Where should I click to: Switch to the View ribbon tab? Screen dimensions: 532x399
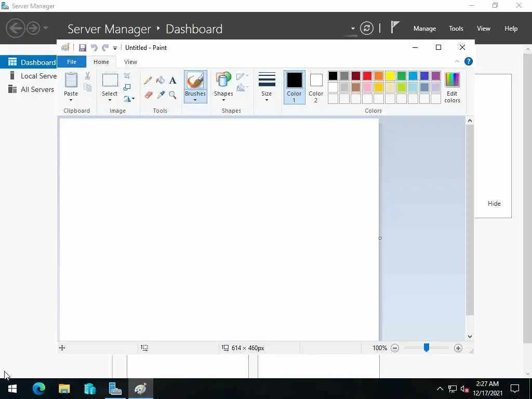click(130, 62)
